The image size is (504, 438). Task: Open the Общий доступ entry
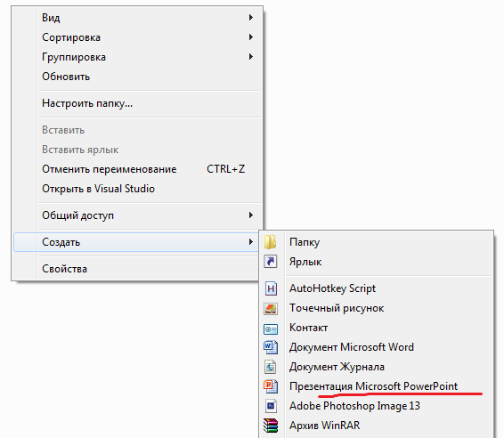[137, 215]
